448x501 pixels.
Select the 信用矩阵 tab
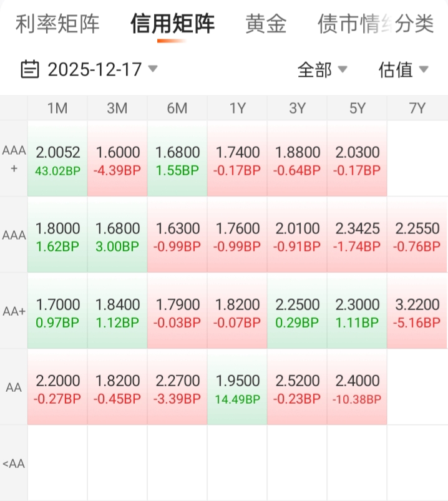click(x=172, y=24)
